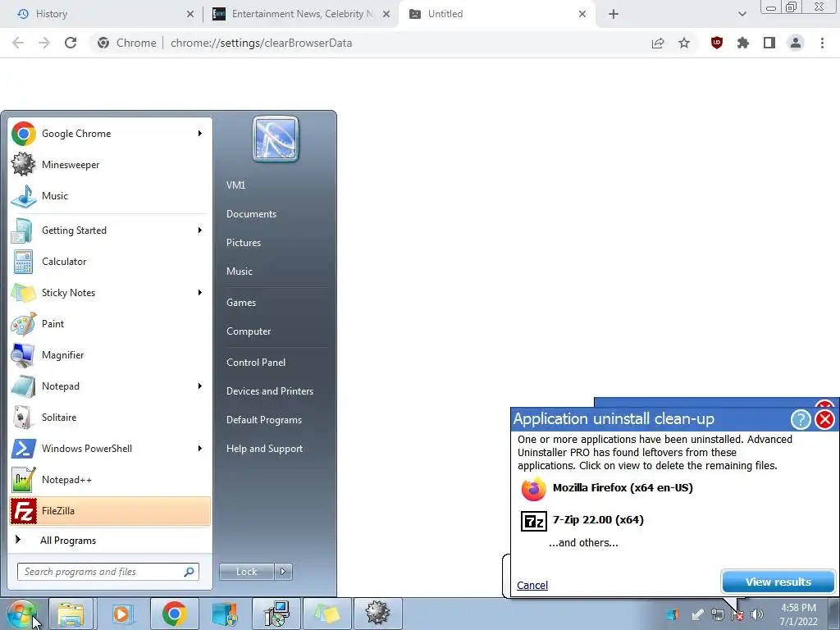This screenshot has height=630, width=840.
Task: Open Notepad++ from the Start menu
Action: 110,479
